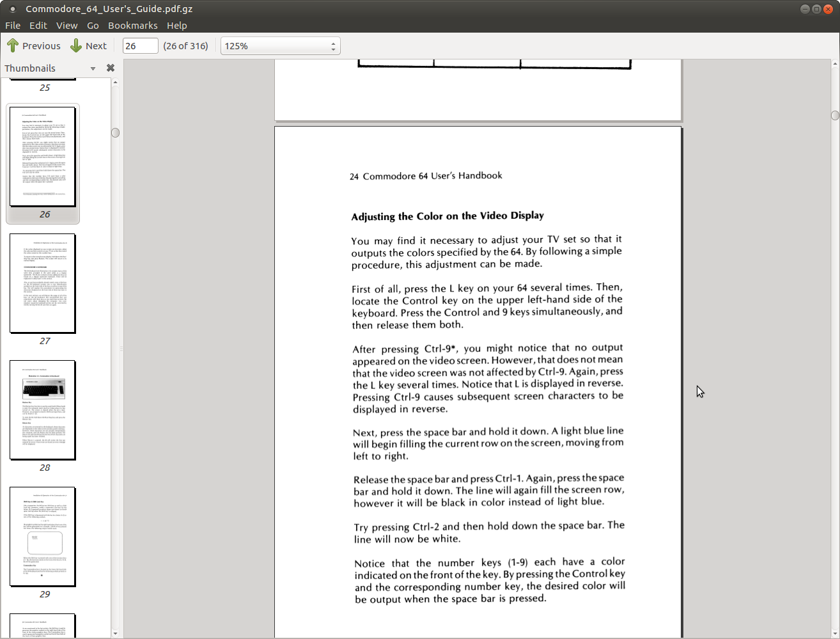Click the thumbnail sidebar scrollbar handle

tap(115, 132)
